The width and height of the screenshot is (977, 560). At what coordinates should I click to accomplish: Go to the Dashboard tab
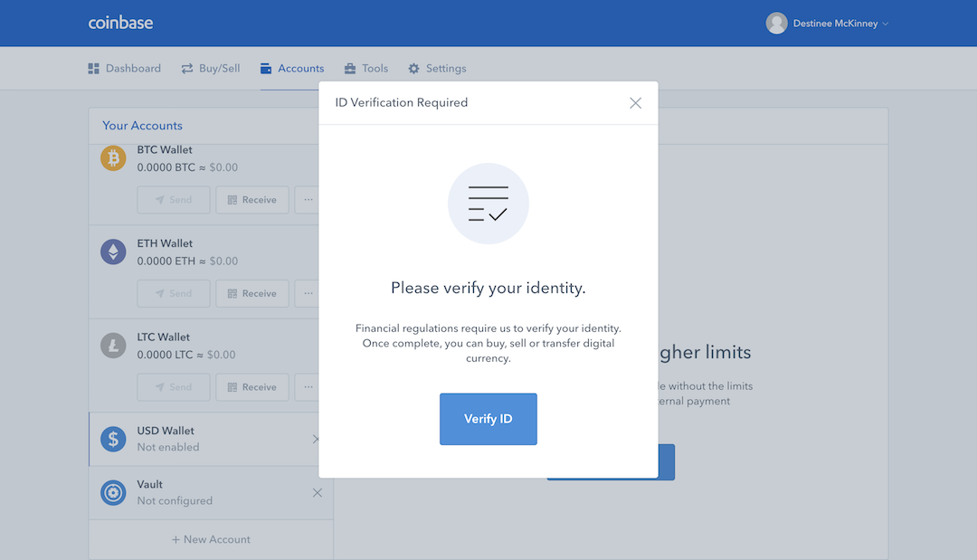pyautogui.click(x=125, y=69)
